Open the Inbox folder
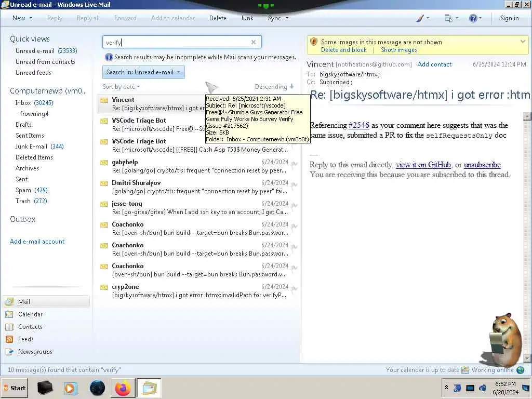Viewport: 532px width, 399px height. [x=34, y=103]
